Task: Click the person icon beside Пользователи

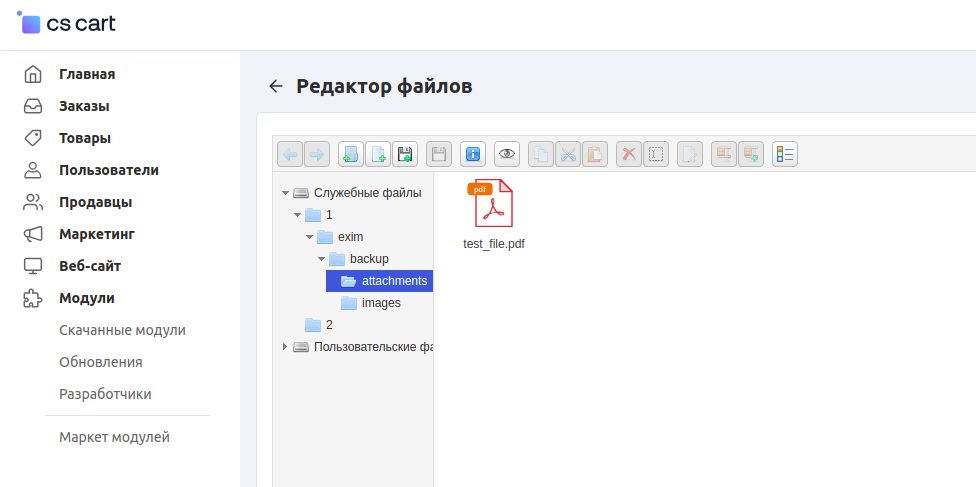Action: pyautogui.click(x=32, y=170)
